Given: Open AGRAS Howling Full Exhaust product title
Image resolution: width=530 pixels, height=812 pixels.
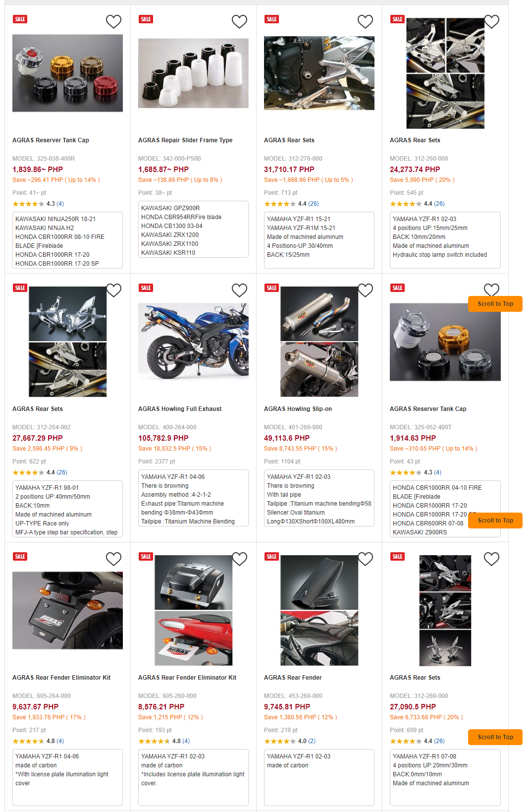Looking at the screenshot, I should pos(180,409).
